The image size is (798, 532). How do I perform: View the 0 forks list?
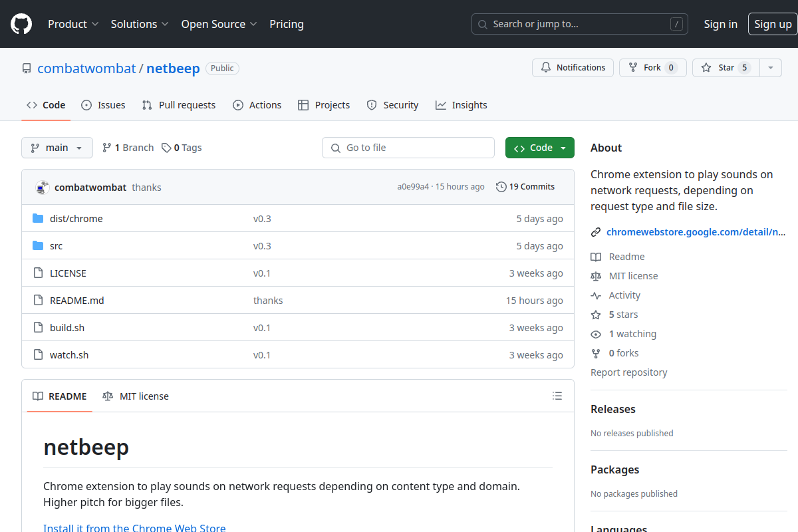615,353
